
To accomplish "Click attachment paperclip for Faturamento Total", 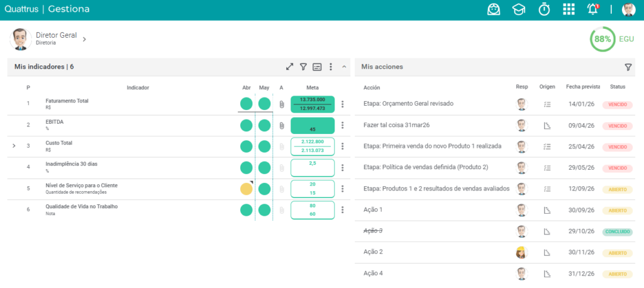I will (x=281, y=104).
